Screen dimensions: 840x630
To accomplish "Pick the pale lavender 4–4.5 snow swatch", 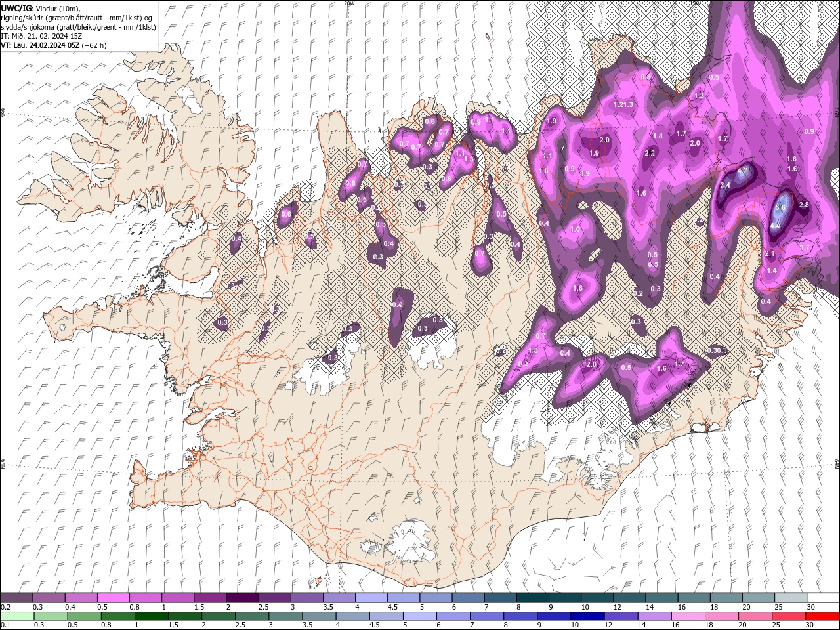I will [371, 598].
